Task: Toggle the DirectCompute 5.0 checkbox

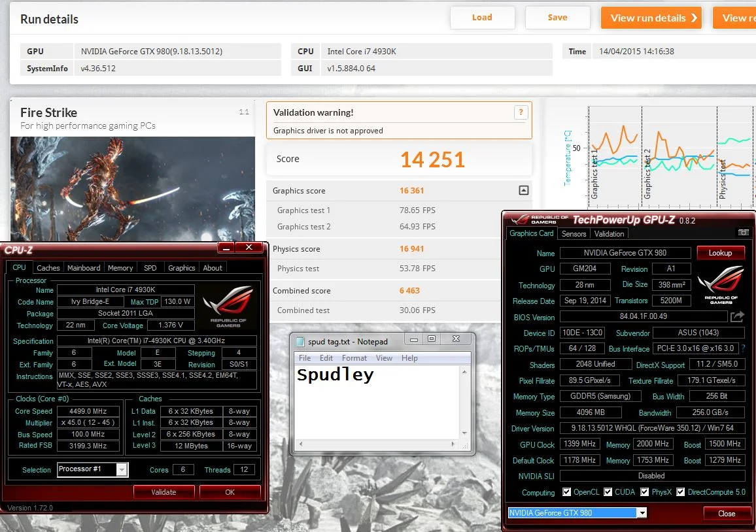Action: coord(681,492)
